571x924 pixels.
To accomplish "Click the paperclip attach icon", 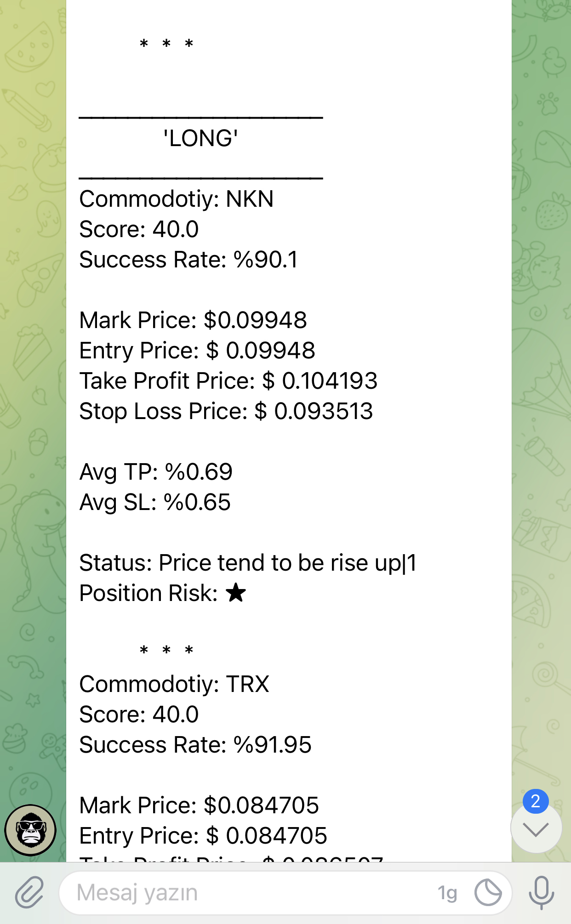I will click(29, 892).
